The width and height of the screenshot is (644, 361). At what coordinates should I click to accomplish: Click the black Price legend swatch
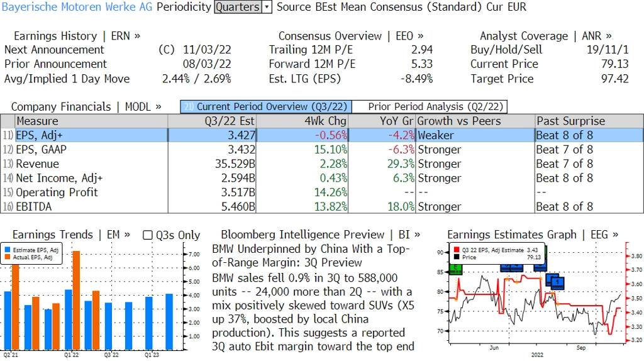[x=457, y=257]
